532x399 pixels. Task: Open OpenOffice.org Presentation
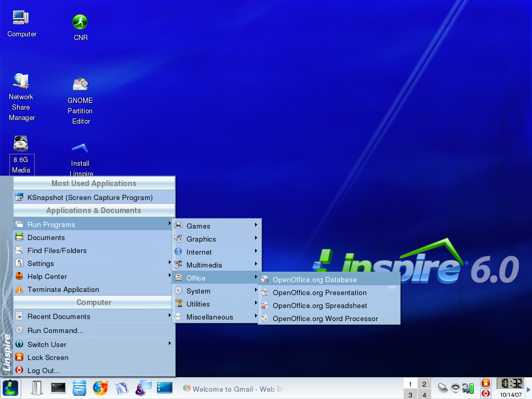[329, 292]
